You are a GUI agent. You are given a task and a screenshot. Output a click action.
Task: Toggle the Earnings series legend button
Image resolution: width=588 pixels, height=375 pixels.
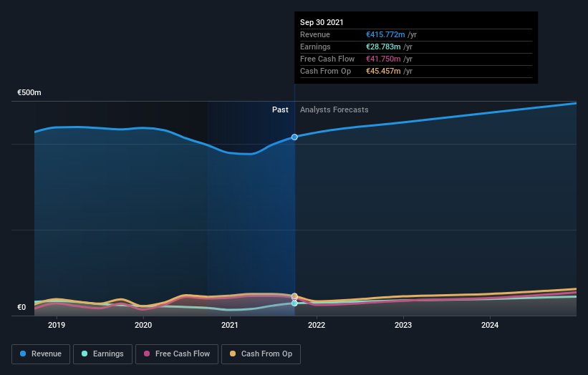[x=102, y=354]
